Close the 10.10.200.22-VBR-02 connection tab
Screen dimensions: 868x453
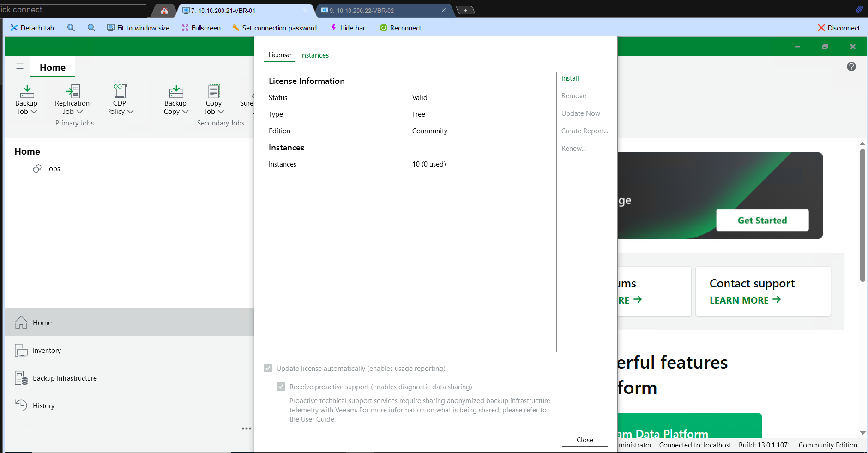[444, 10]
